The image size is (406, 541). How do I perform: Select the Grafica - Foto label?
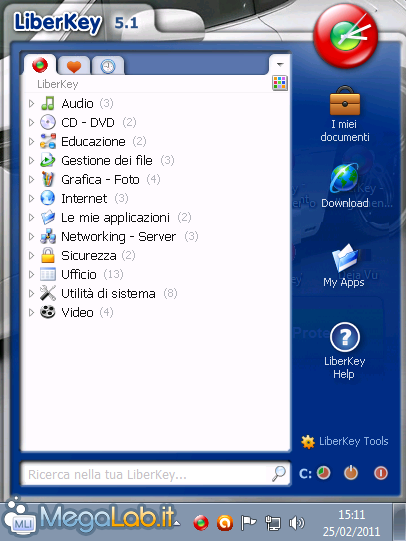click(x=100, y=179)
